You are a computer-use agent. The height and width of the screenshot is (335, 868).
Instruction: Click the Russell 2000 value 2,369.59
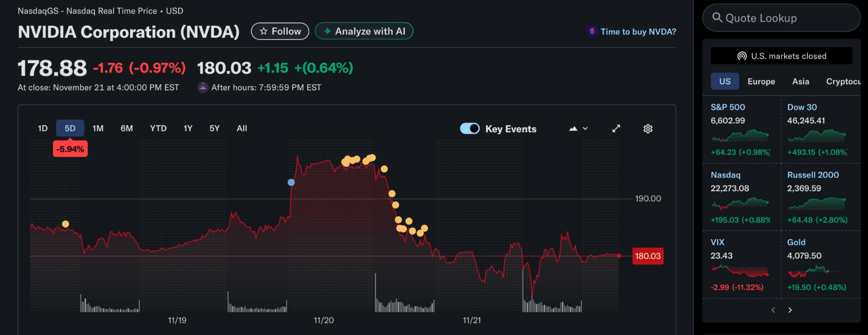tap(804, 188)
